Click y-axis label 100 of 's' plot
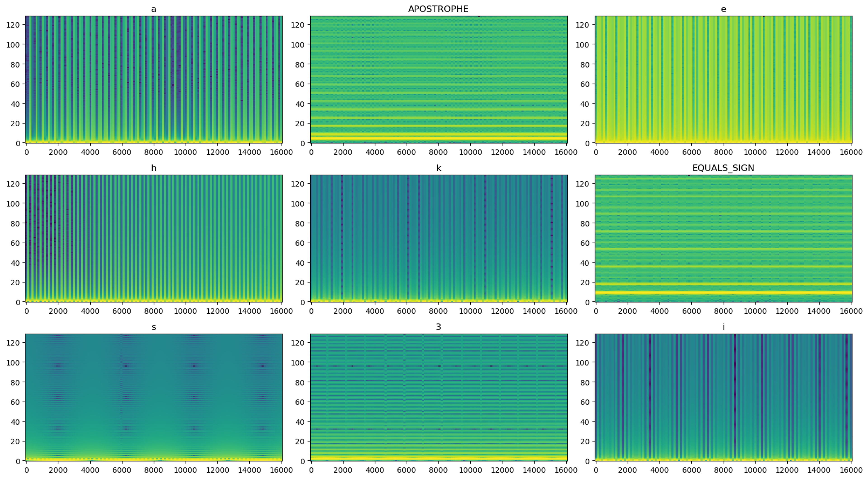This screenshot has width=868, height=479. tap(13, 363)
